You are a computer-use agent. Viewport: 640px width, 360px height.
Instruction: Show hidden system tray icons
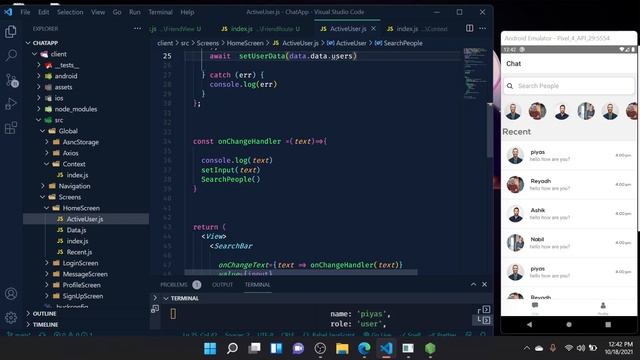(527, 348)
